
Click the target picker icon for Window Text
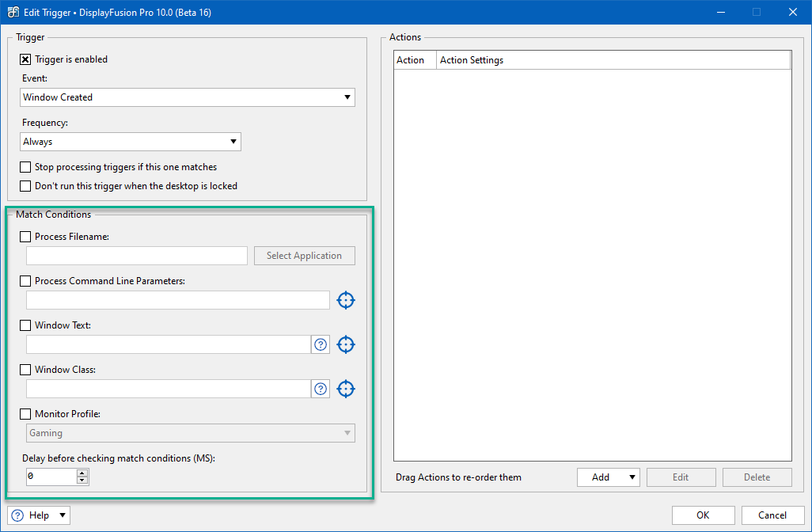[345, 344]
